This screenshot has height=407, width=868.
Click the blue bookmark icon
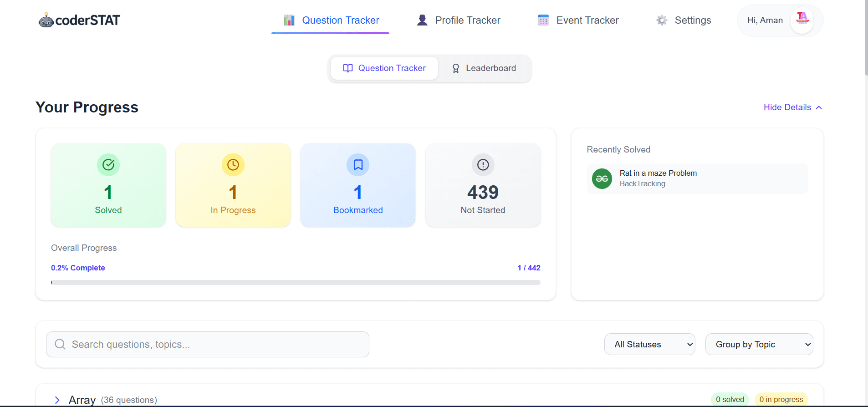click(358, 165)
